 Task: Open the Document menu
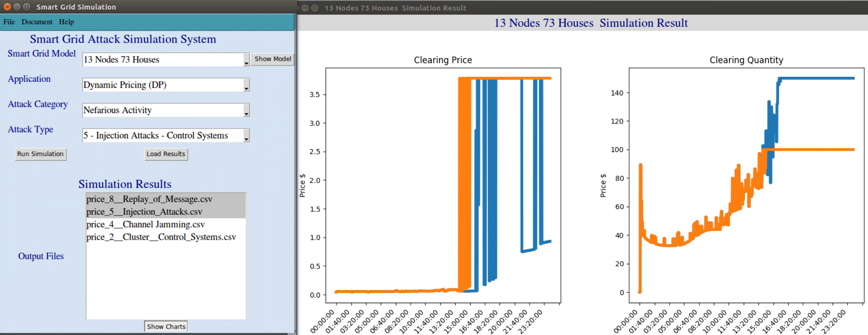tap(37, 22)
